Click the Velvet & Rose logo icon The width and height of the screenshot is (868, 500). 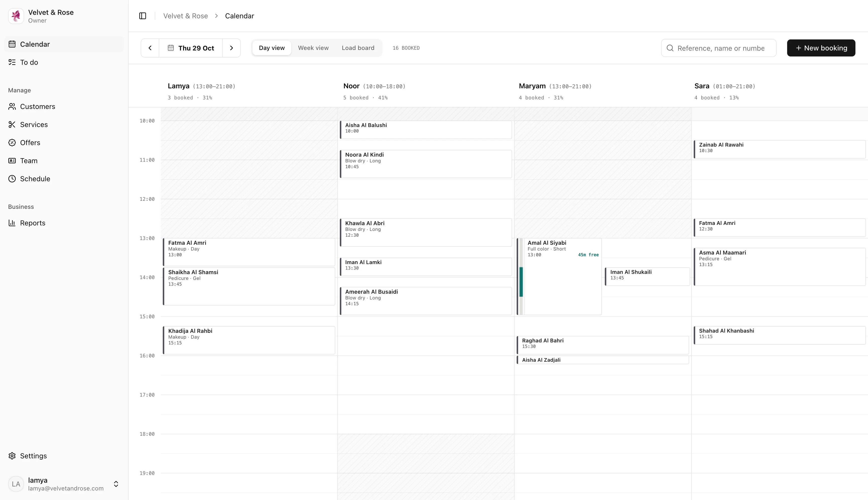[x=16, y=16]
